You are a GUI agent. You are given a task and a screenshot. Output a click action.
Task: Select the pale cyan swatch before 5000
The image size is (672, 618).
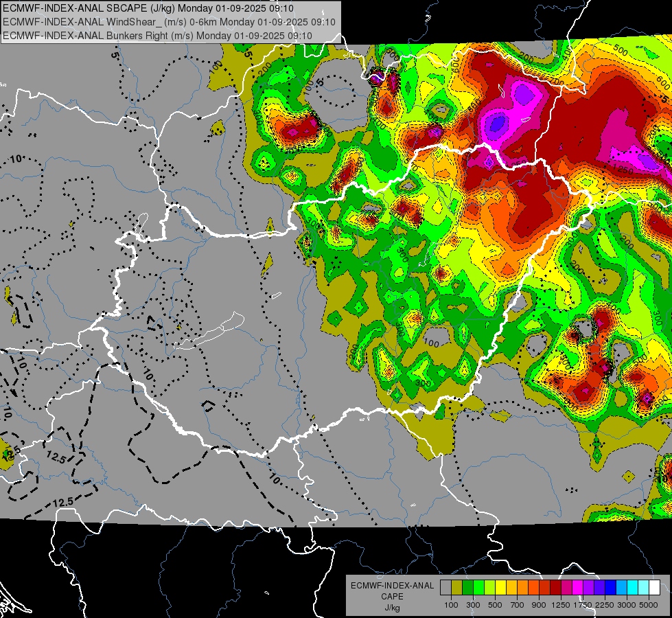click(643, 587)
